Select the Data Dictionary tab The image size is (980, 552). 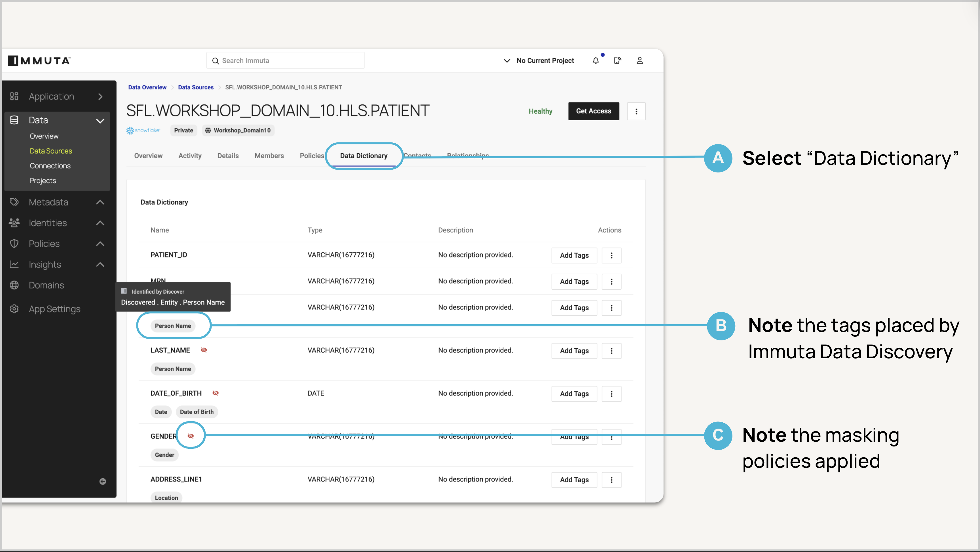click(363, 156)
